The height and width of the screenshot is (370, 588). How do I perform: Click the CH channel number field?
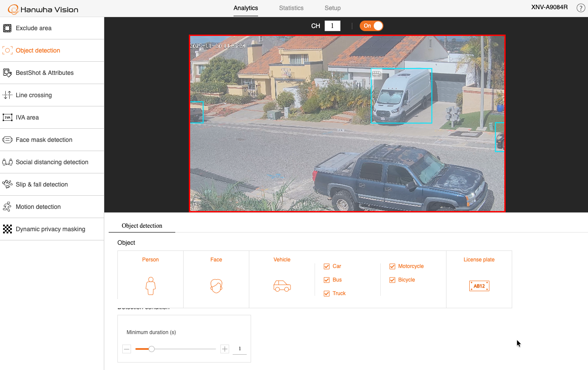333,26
